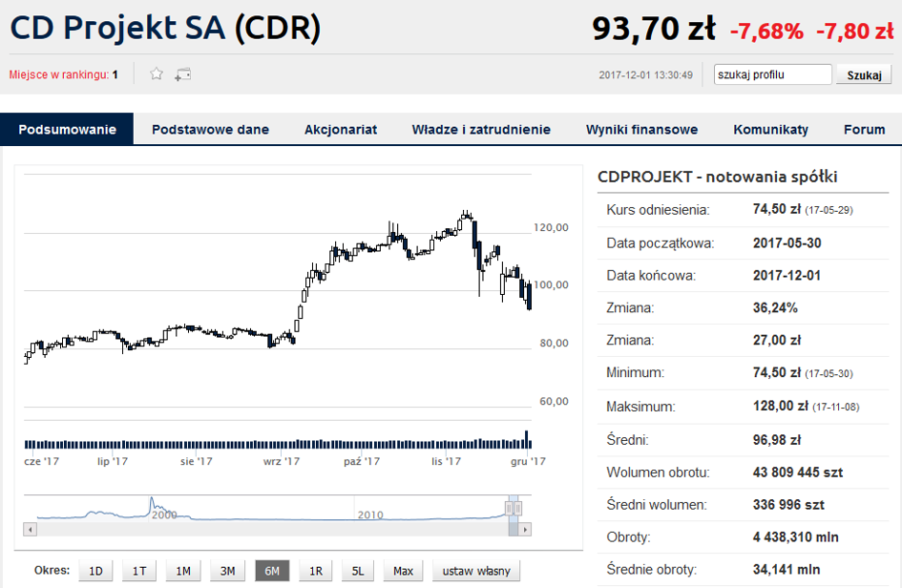Click the Szukaj search button

coord(864,74)
